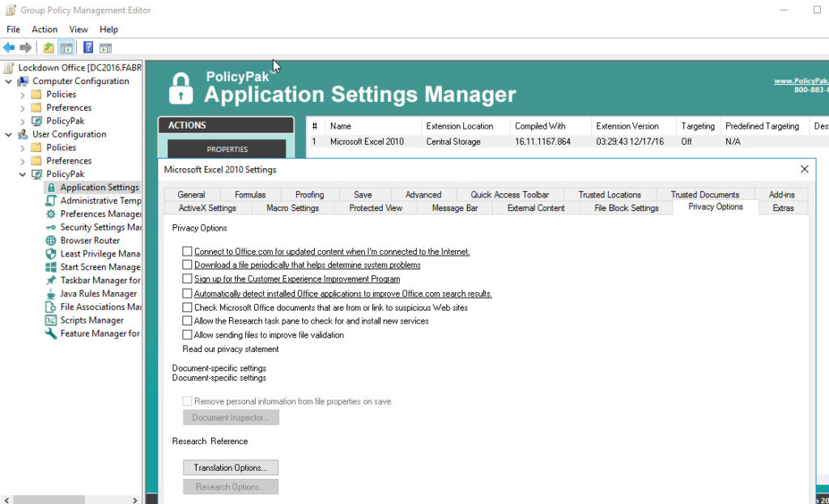Collapse the Computer Configuration node
The image size is (829, 504).
8,82
